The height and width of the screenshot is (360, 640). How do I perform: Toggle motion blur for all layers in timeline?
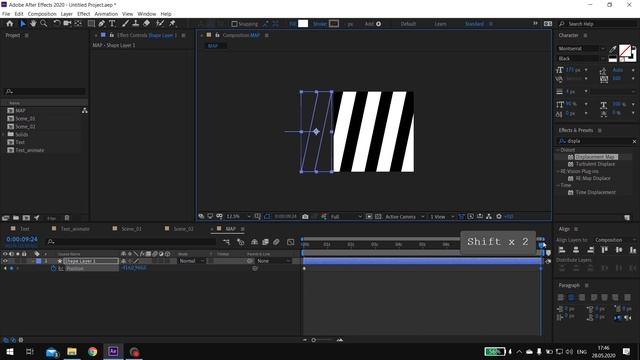point(276,242)
